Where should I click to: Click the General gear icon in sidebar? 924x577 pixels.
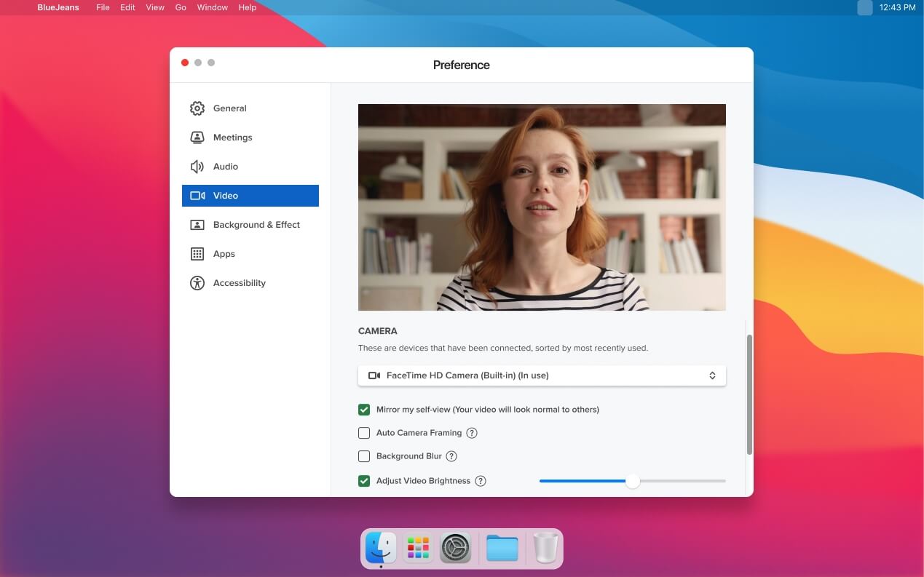point(197,108)
